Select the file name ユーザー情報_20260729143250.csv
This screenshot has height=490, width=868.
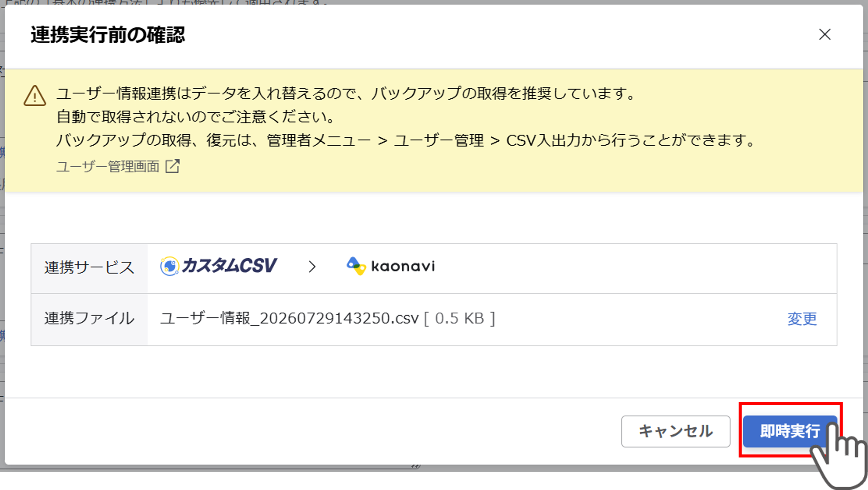tap(289, 318)
